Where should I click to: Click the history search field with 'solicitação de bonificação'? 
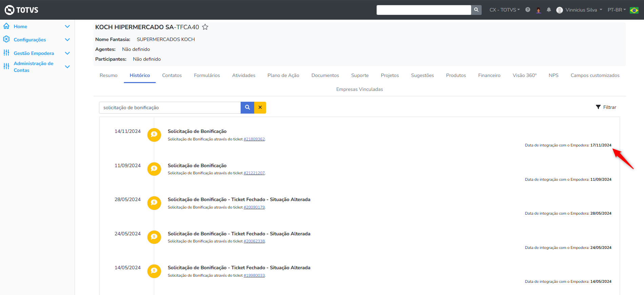pos(170,107)
